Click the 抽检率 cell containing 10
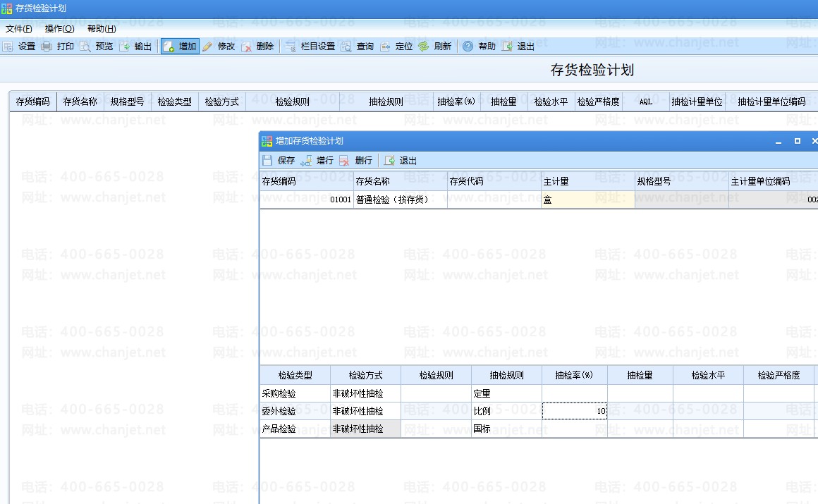This screenshot has height=504, width=818. pyautogui.click(x=574, y=411)
